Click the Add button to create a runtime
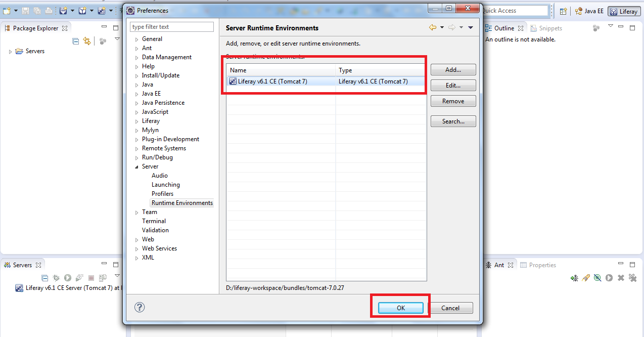Viewport: 644px width, 337px height. coord(452,69)
